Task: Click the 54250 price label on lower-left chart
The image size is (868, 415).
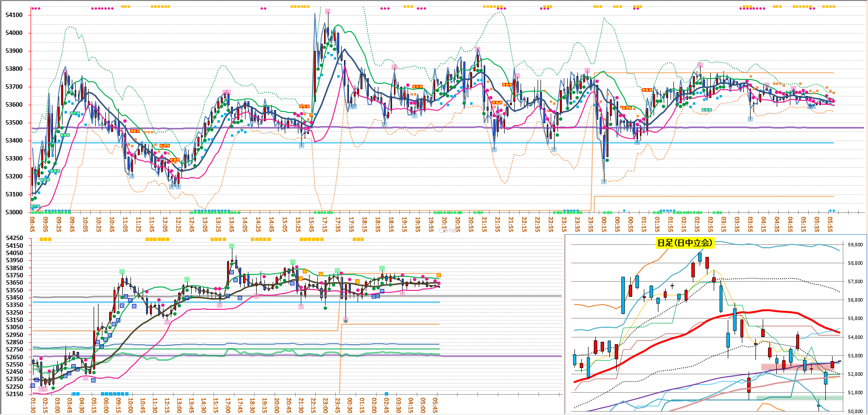Action: pyautogui.click(x=14, y=238)
